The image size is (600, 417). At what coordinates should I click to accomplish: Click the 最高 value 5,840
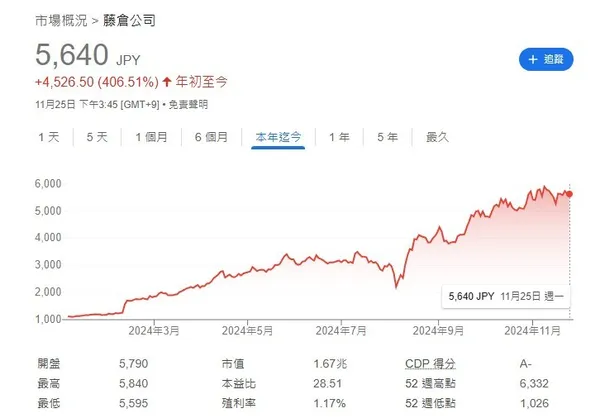134,383
